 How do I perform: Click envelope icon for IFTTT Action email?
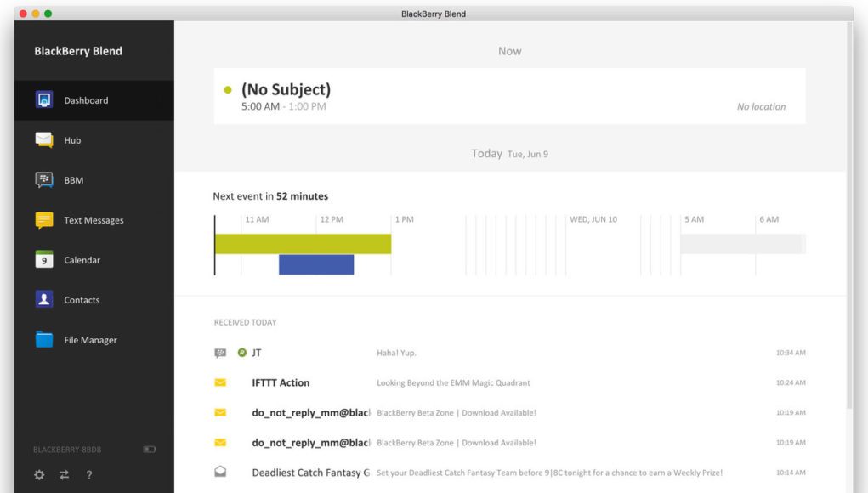tap(220, 382)
